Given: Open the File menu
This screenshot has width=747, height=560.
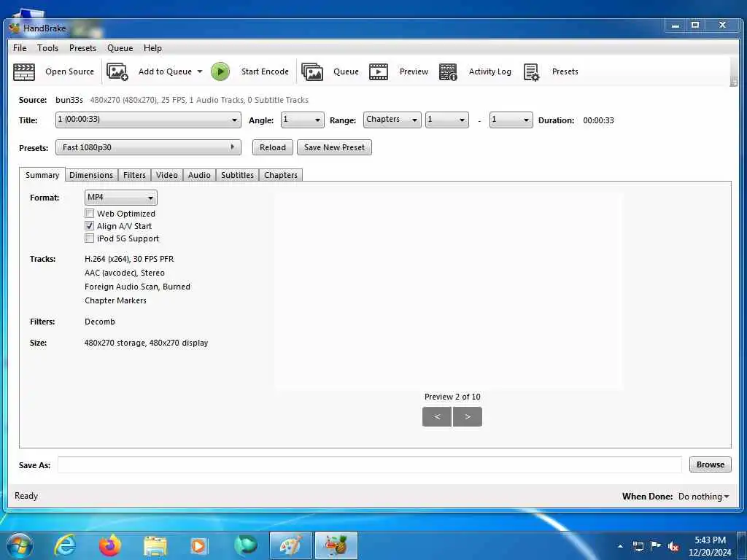Looking at the screenshot, I should pyautogui.click(x=20, y=48).
